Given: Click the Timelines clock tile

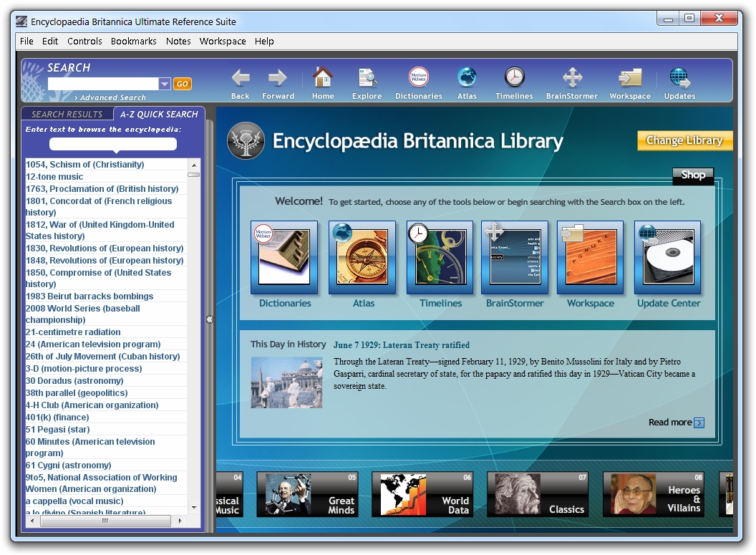Looking at the screenshot, I should tap(440, 258).
